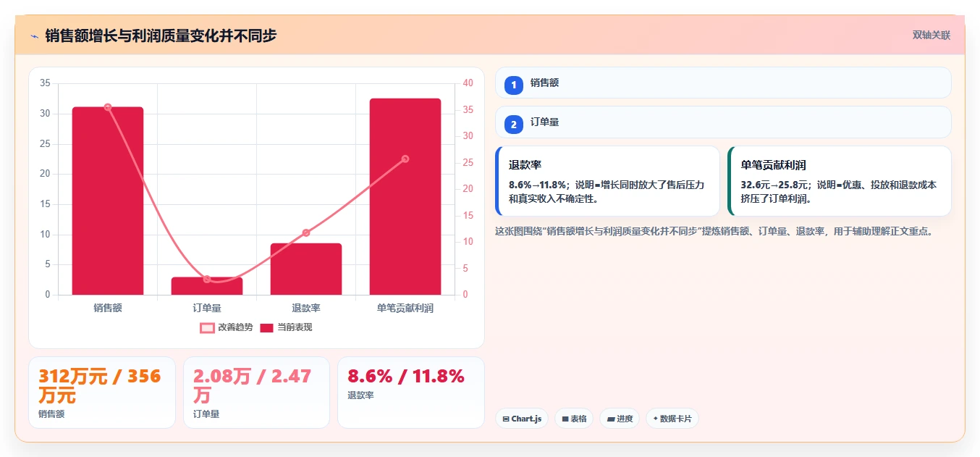Click the pink 40 on the right axis
Viewport: 980px width, 457px height.
(468, 83)
